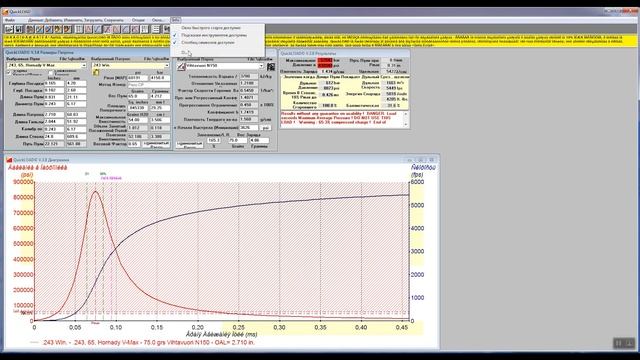
Task: Click the apply-and-calculate button in the powder panel
Action: coord(189,145)
